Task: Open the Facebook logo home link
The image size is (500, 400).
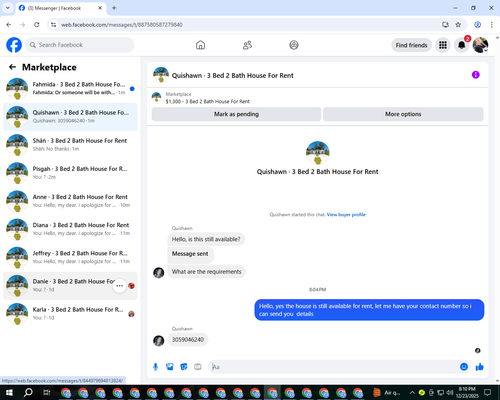Action: coord(14,45)
